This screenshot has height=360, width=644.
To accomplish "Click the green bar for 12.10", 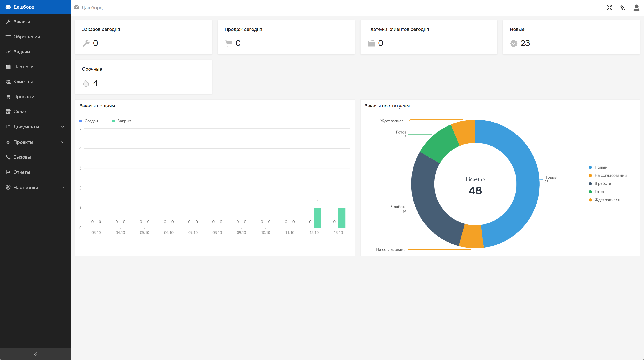I will click(317, 218).
